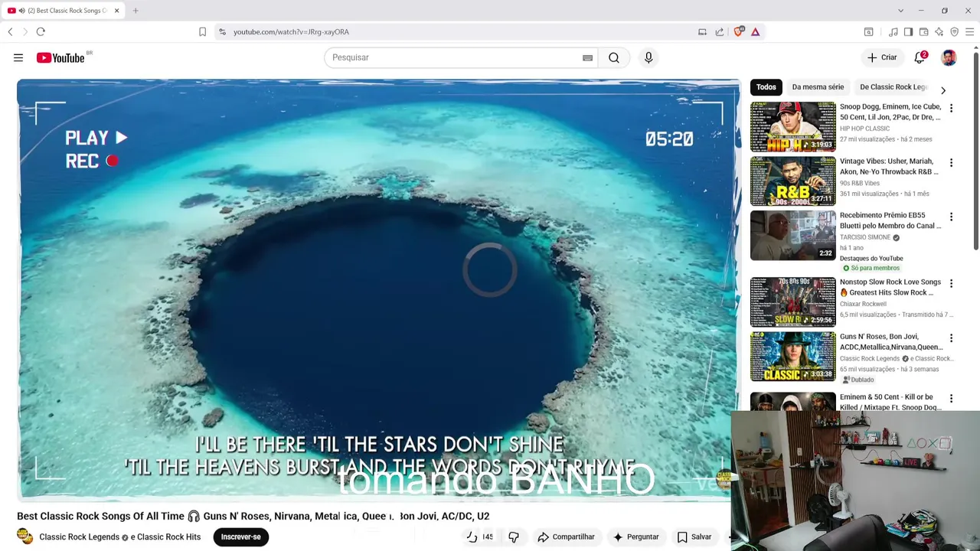The image size is (980, 551).
Task: Click the install app icon in the address bar
Action: point(702,32)
